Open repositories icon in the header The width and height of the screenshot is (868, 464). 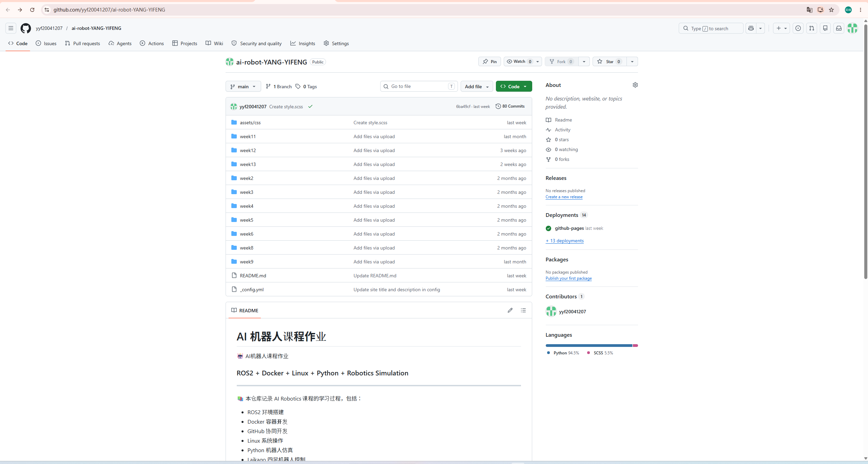(x=825, y=28)
